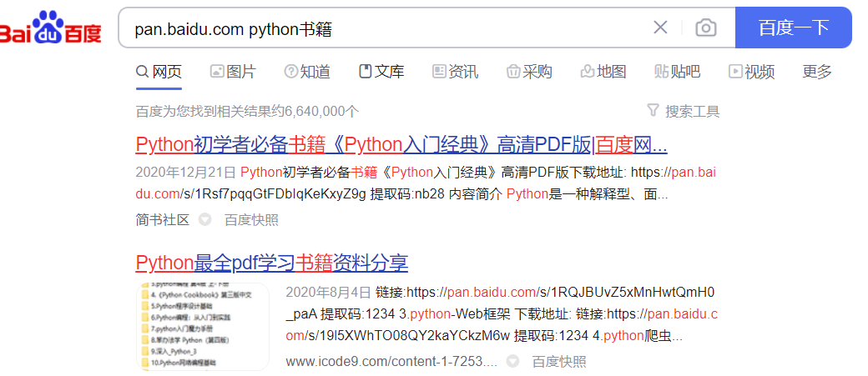Switch to the 图片 tab

coord(233,72)
